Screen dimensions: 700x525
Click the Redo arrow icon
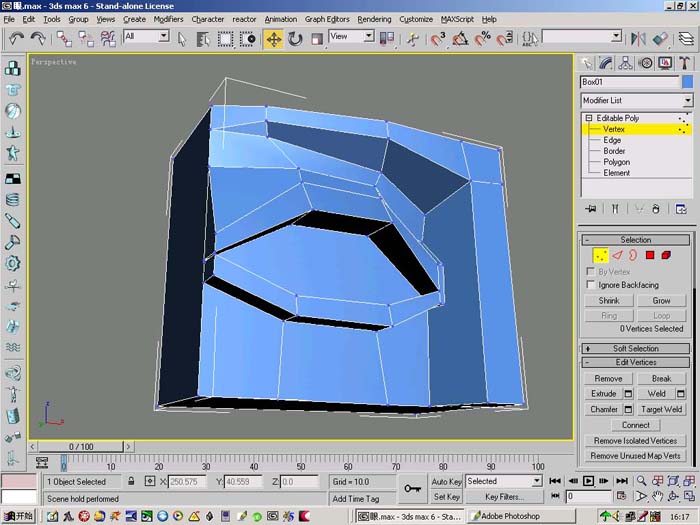tap(38, 39)
